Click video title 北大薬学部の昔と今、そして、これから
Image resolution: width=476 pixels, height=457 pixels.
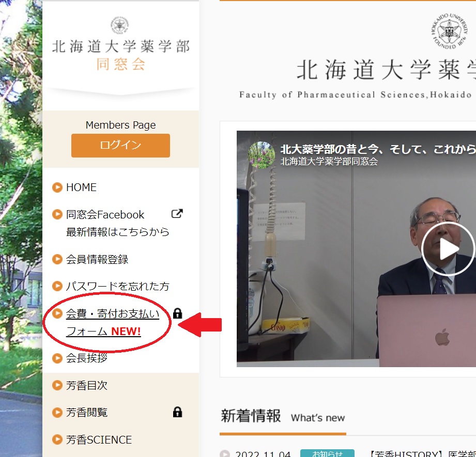click(378, 149)
